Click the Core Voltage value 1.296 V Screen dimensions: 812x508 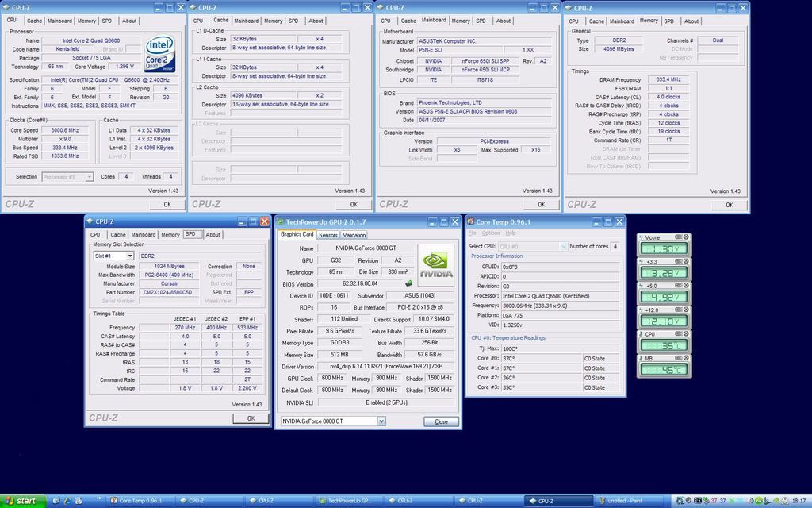coord(124,67)
